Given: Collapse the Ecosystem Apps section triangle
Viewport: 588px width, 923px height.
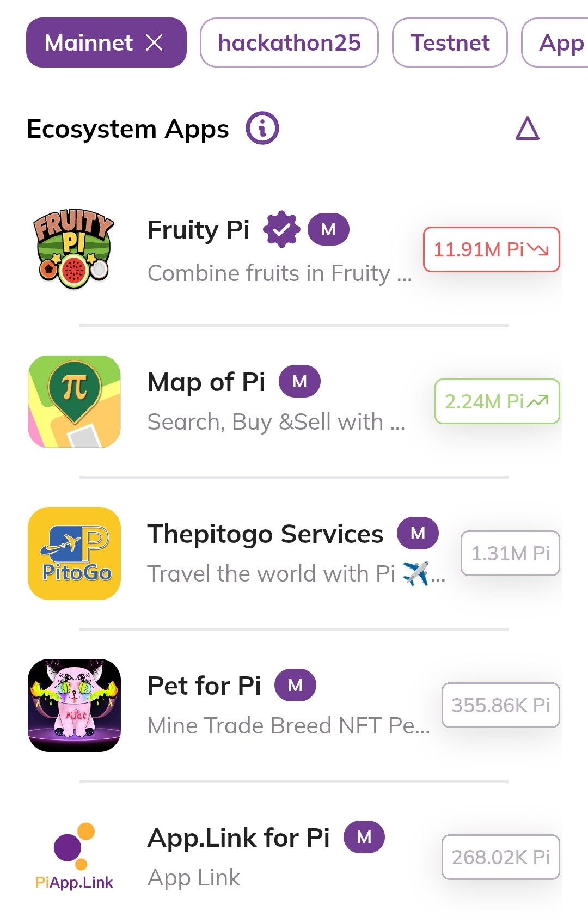Looking at the screenshot, I should tap(527, 129).
